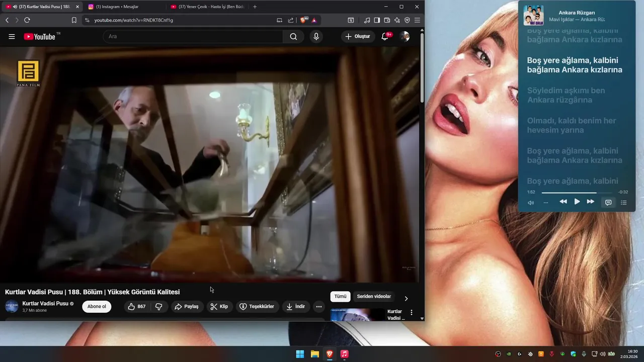Jump to lyric 'Olmadı, kaldı benim her hevesim yarına'
The image size is (644, 362).
[x=572, y=125]
